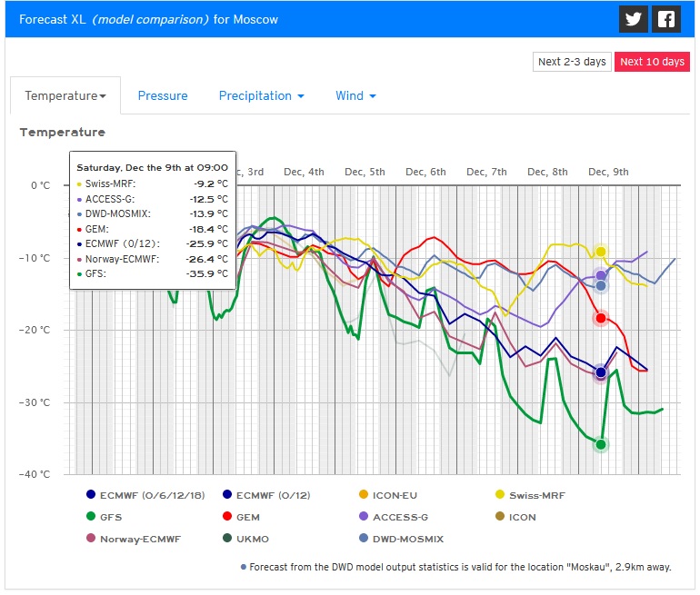Toggle DWD-MOSMIX series in legend

click(x=401, y=539)
